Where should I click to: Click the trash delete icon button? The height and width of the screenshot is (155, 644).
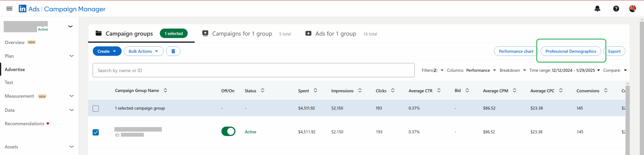click(173, 51)
